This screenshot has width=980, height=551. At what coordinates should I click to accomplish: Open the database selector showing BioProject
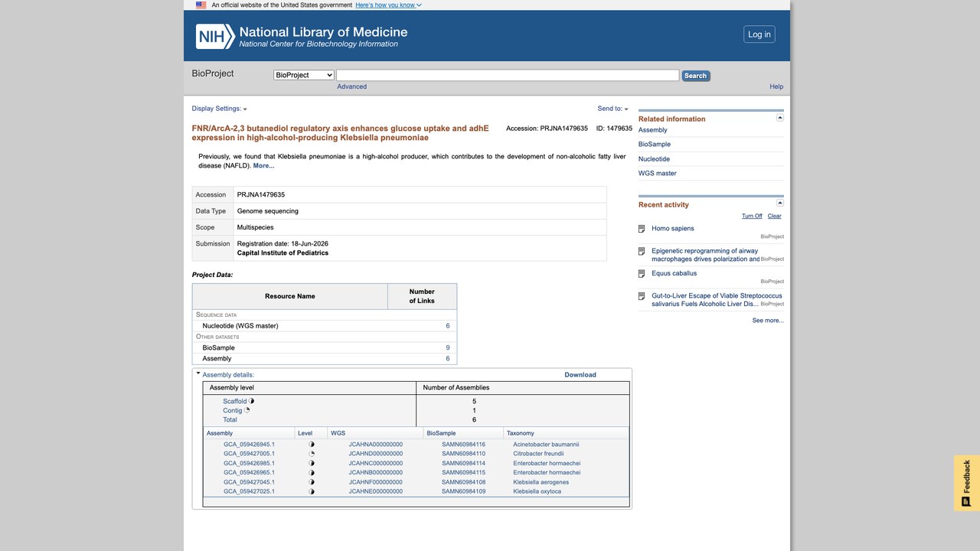(x=304, y=75)
